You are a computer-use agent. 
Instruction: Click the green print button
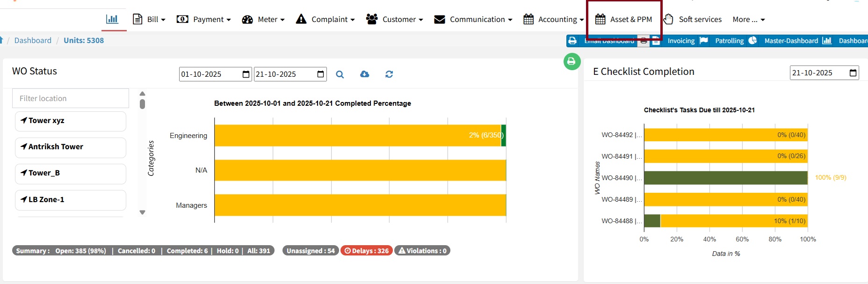[571, 61]
